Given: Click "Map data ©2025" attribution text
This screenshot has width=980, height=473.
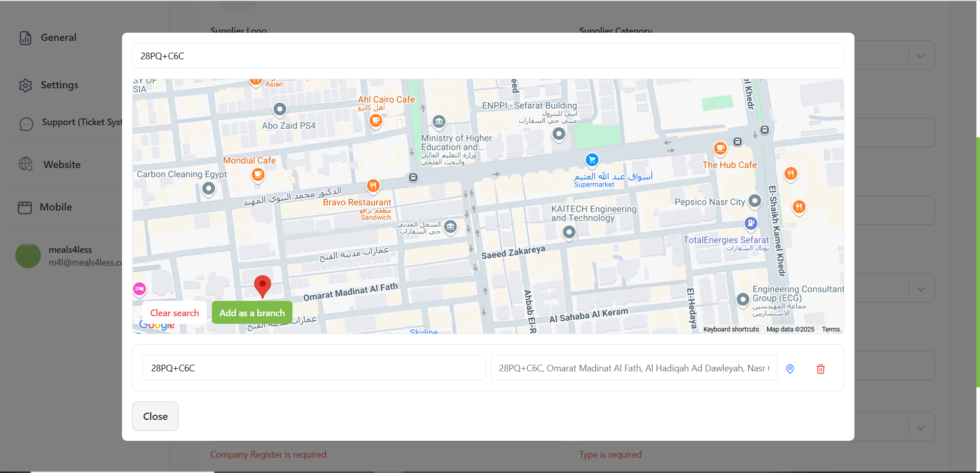Looking at the screenshot, I should pos(790,329).
